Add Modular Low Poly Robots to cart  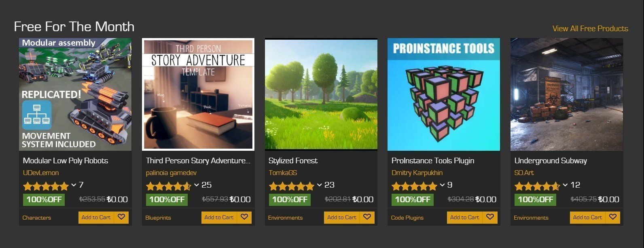[x=96, y=217]
